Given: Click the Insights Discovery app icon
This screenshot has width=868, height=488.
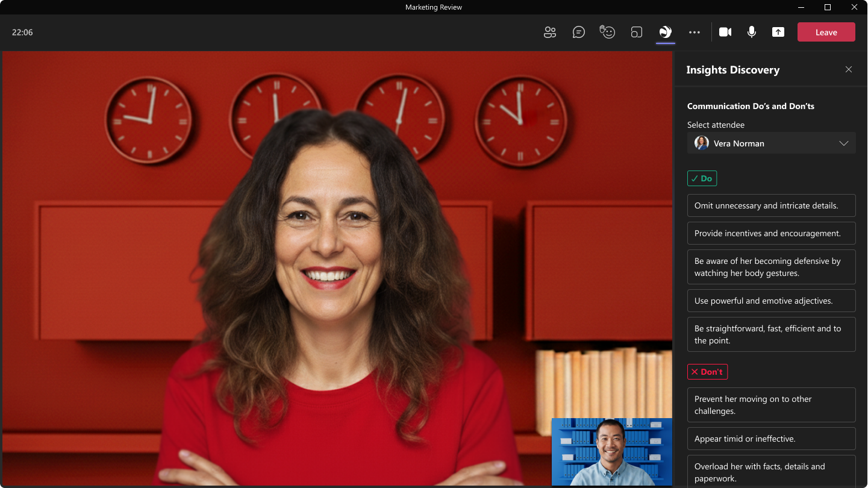Looking at the screenshot, I should point(666,33).
